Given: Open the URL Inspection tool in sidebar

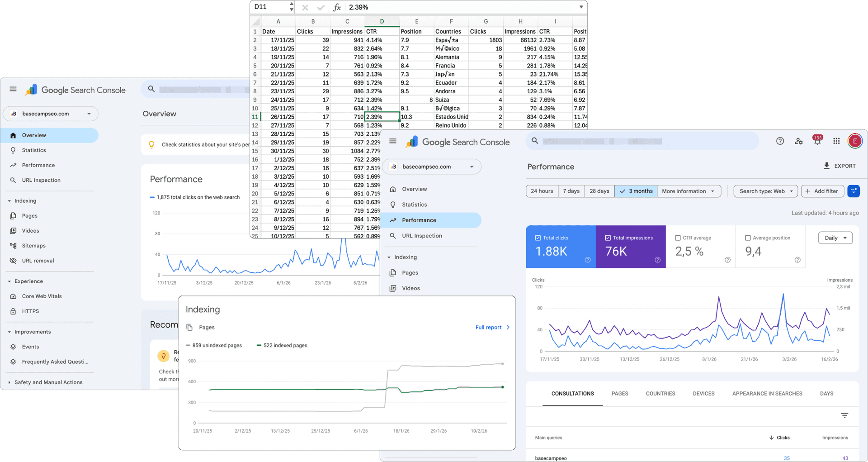Looking at the screenshot, I should click(40, 180).
